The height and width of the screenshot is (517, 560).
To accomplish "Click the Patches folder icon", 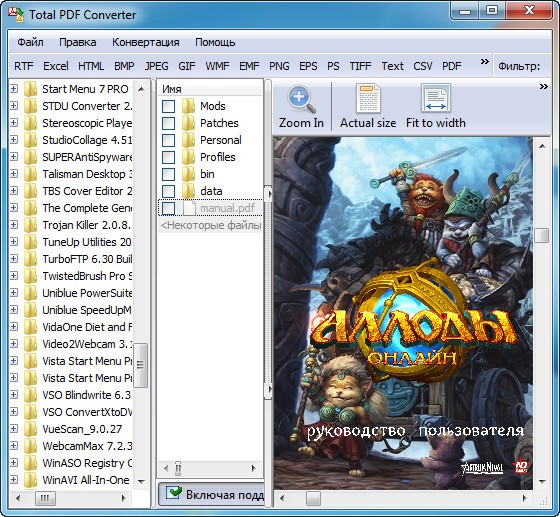I will pyautogui.click(x=188, y=123).
